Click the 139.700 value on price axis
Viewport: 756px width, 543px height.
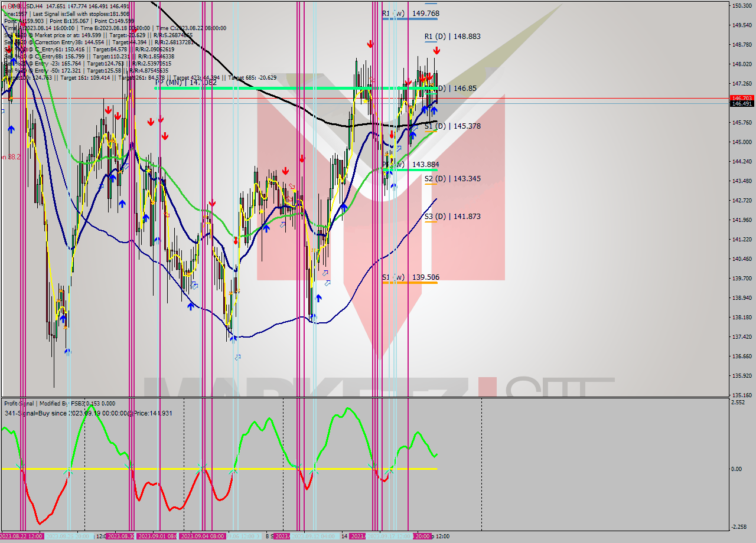[742, 279]
